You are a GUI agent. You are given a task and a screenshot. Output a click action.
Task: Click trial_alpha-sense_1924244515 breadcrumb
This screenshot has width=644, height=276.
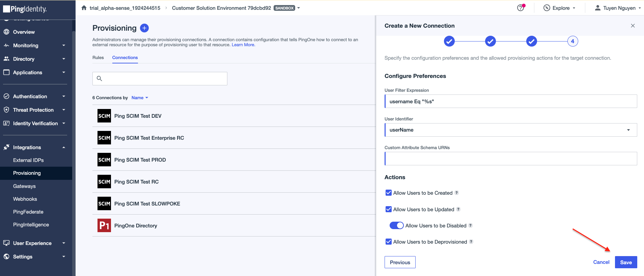[x=125, y=8]
